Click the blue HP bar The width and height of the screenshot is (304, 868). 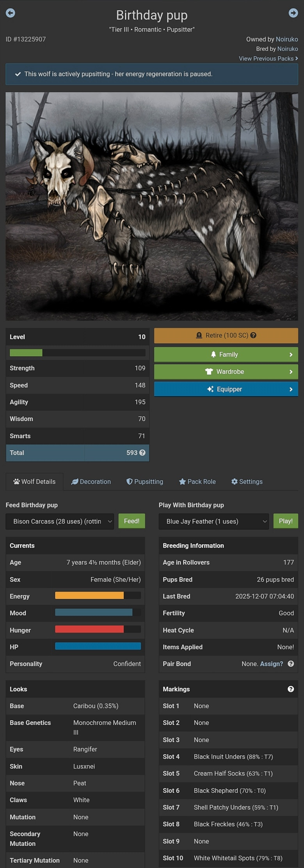pyautogui.click(x=98, y=646)
